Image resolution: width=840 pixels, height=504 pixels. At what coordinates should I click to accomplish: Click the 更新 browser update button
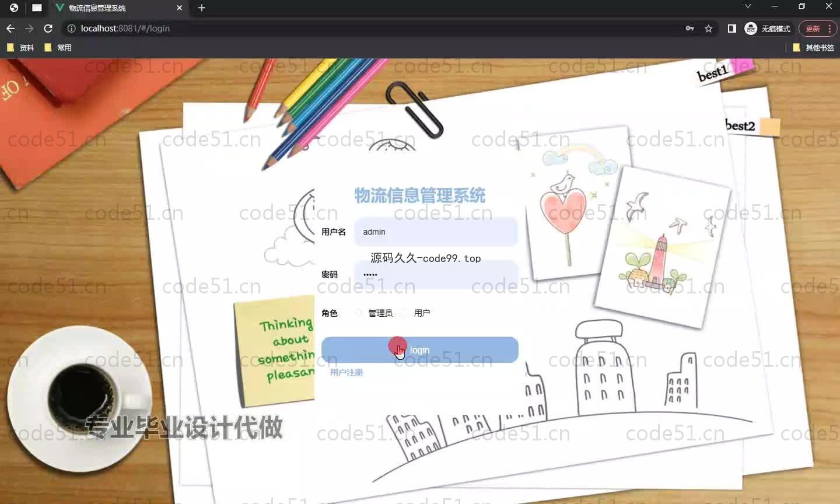[817, 28]
